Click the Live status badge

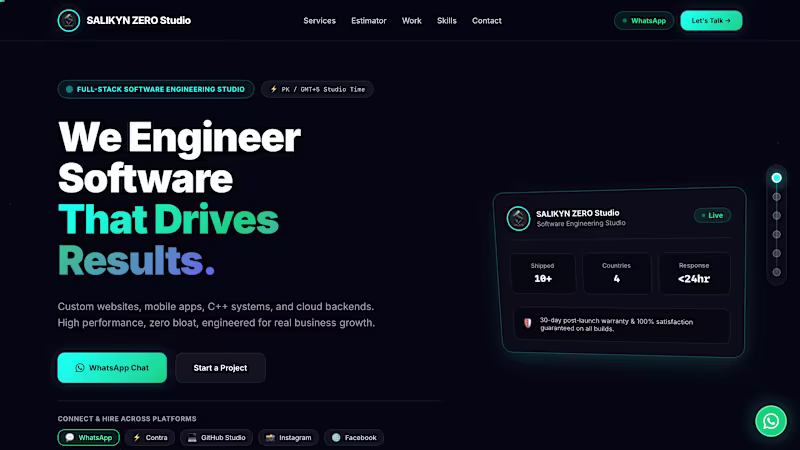pos(712,215)
